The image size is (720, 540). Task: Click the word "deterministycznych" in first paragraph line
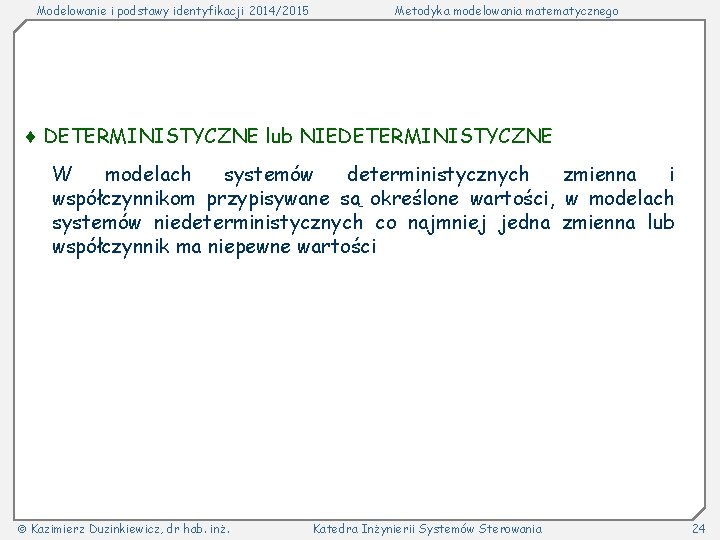point(438,175)
